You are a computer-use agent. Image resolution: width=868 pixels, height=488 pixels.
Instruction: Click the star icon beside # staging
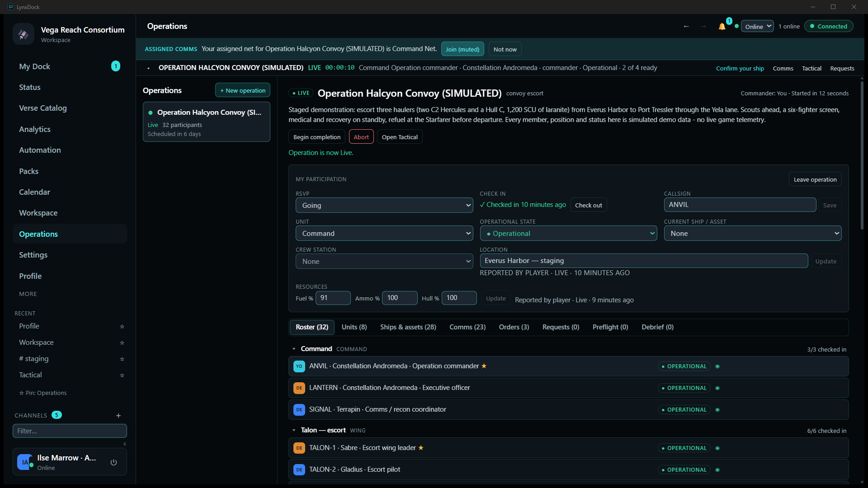[122, 359]
